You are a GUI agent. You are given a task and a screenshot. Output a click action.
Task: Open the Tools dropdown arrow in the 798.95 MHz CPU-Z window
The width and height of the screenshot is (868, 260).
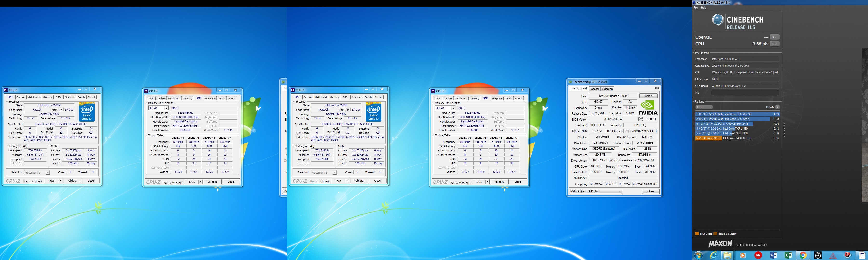(x=60, y=181)
